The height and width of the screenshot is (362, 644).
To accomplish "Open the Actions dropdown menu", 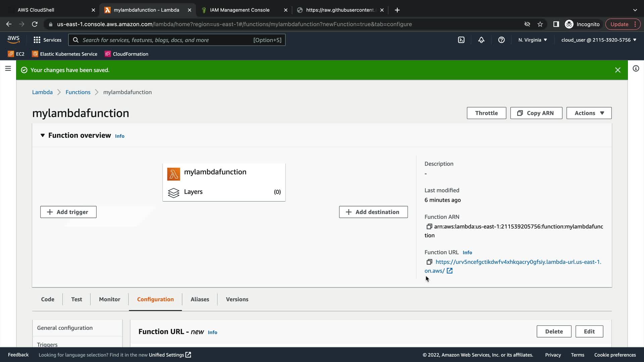I will 589,113.
